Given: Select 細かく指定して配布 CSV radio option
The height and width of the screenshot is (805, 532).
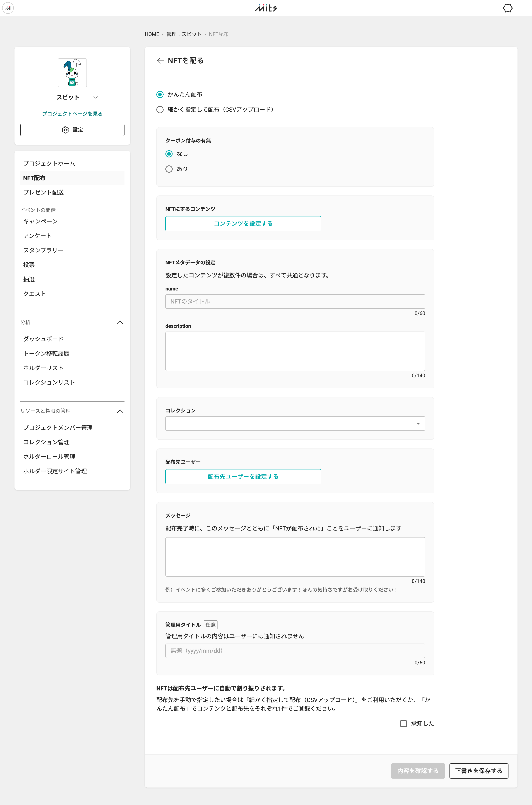Looking at the screenshot, I should [x=160, y=109].
